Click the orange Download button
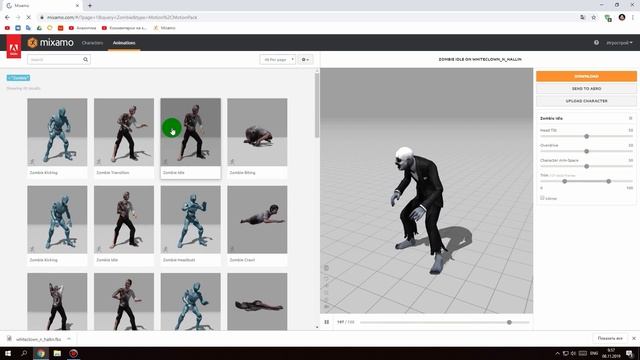 (x=586, y=76)
